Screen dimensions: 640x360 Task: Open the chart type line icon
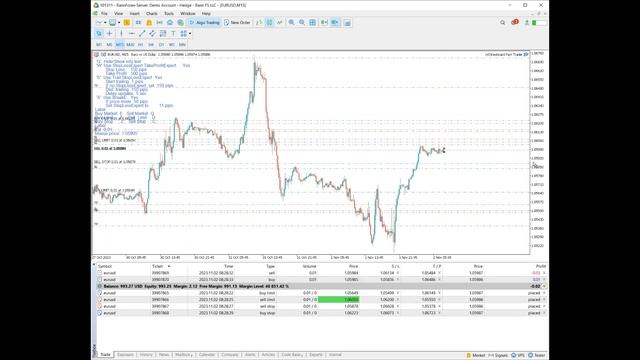tap(98, 23)
